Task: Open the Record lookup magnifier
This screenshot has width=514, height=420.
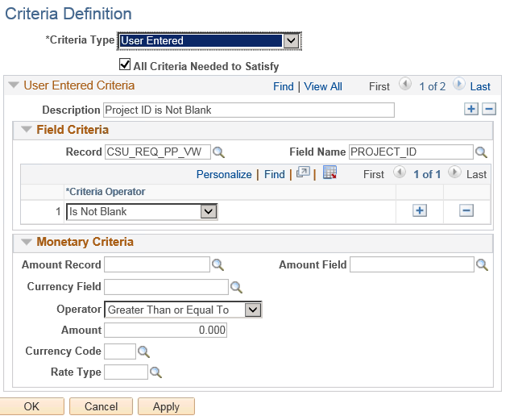Action: click(x=218, y=152)
